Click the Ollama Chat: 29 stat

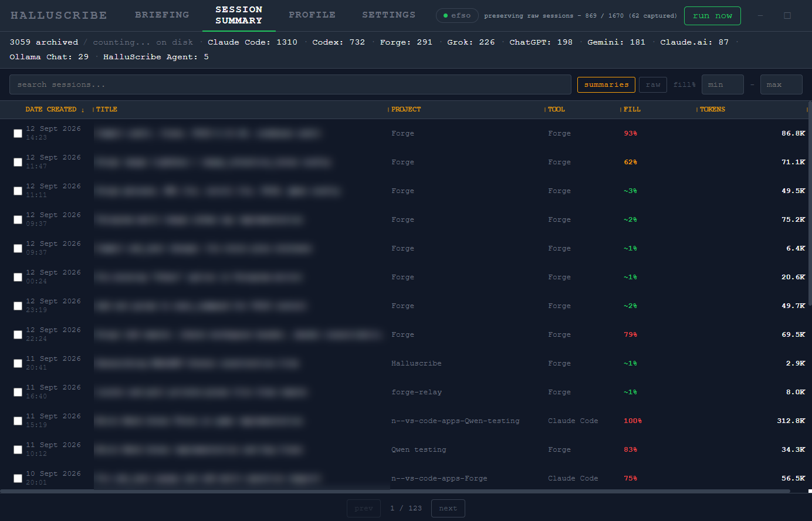pos(49,57)
